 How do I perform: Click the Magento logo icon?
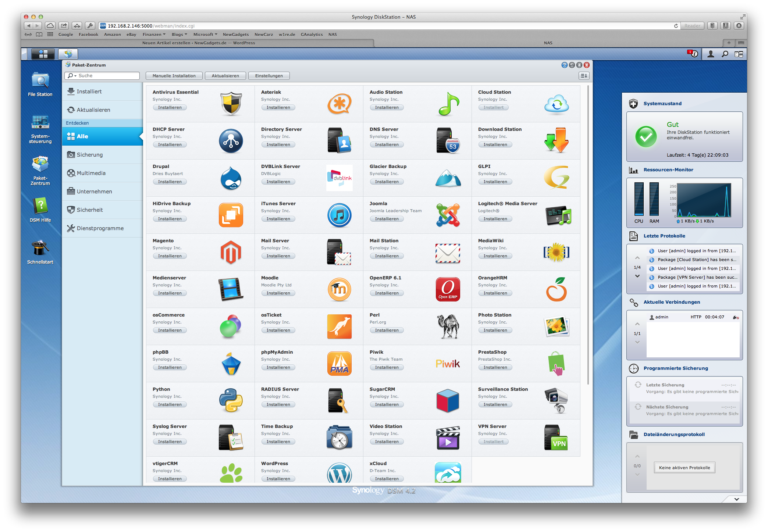click(231, 252)
